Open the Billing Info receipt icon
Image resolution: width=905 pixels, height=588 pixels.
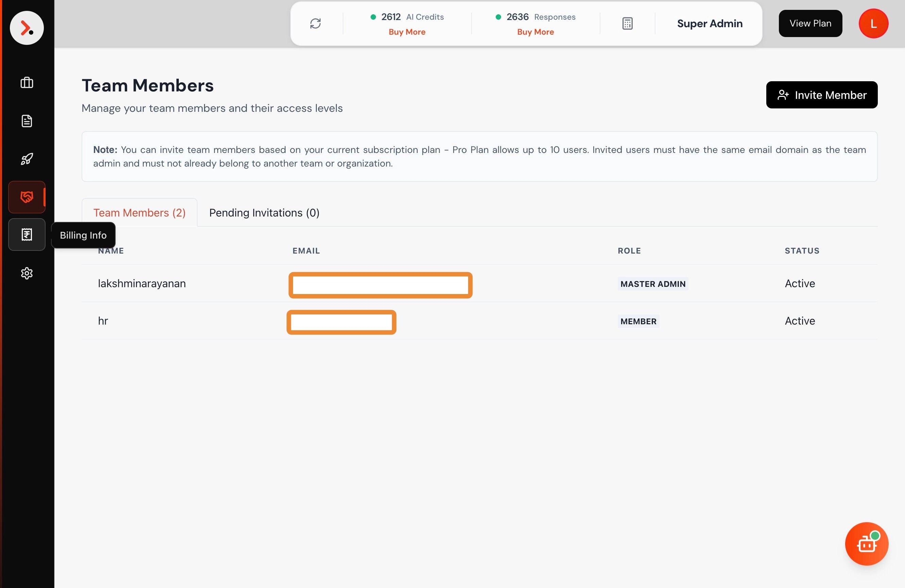27,235
